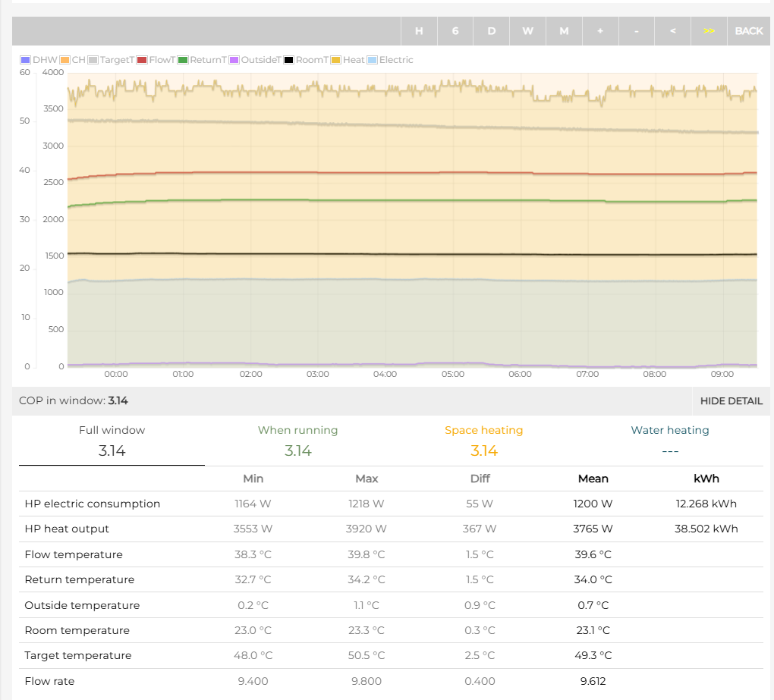Zoom in with the plus button
Screen dimensions: 774x700
(x=600, y=31)
